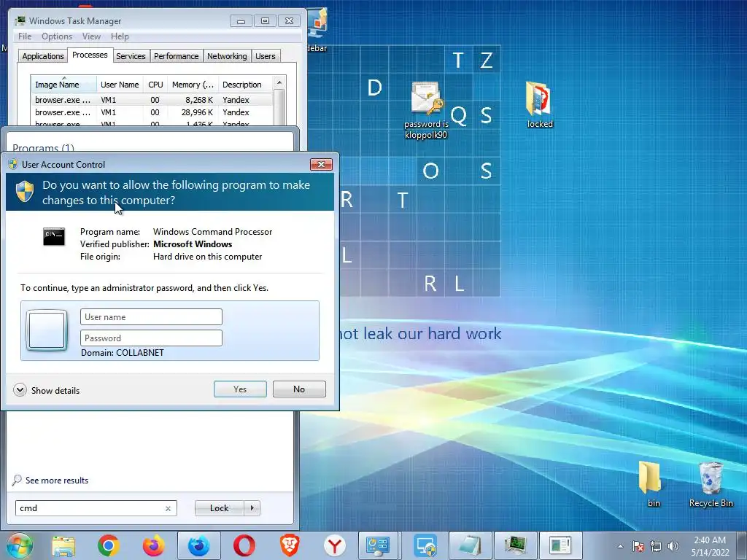Open File Explorer from the taskbar
This screenshot has width=747, height=560.
coord(63,545)
